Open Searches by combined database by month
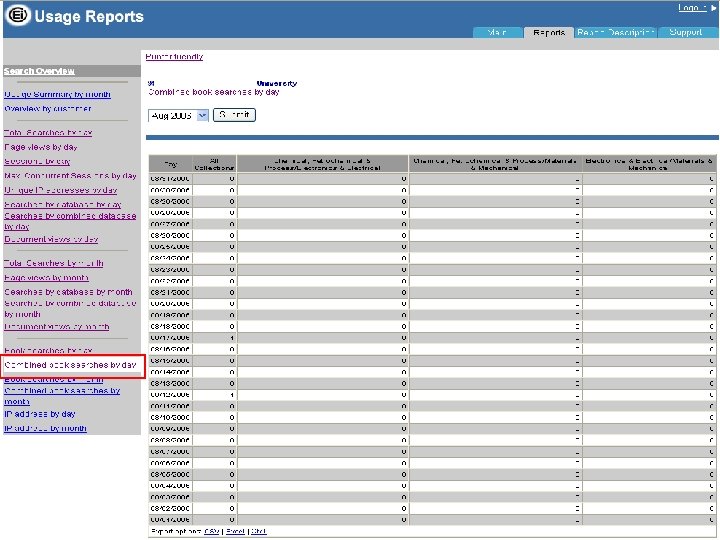Viewport: 720px width, 540px height. [x=70, y=309]
